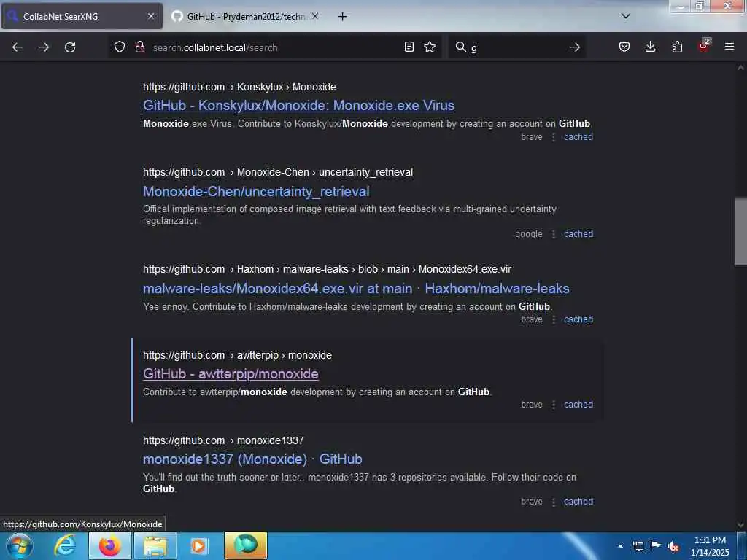Open cached link for awtterpip result
Image resolution: width=747 pixels, height=560 pixels.
point(578,405)
